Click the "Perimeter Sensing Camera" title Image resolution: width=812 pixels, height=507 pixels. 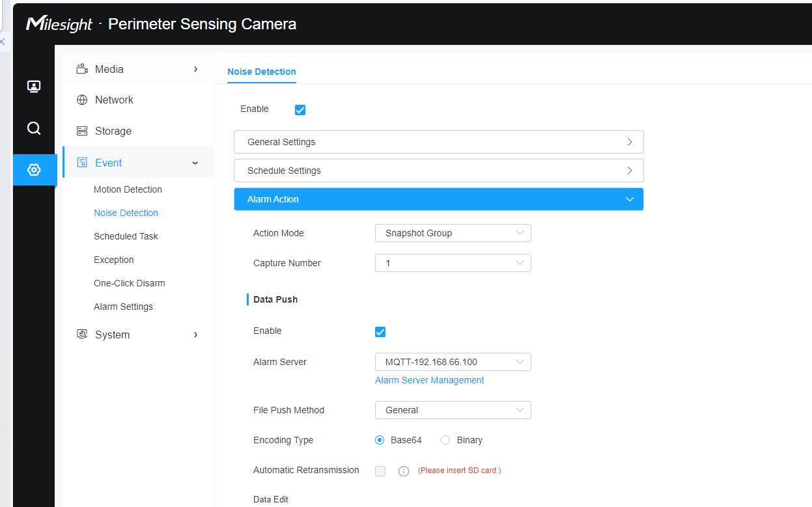pos(202,24)
